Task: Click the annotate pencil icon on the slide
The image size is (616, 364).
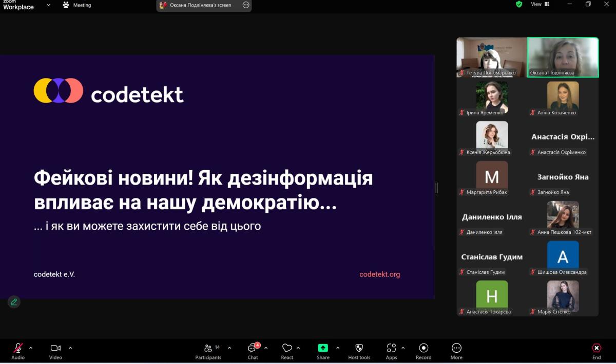Action: [14, 302]
